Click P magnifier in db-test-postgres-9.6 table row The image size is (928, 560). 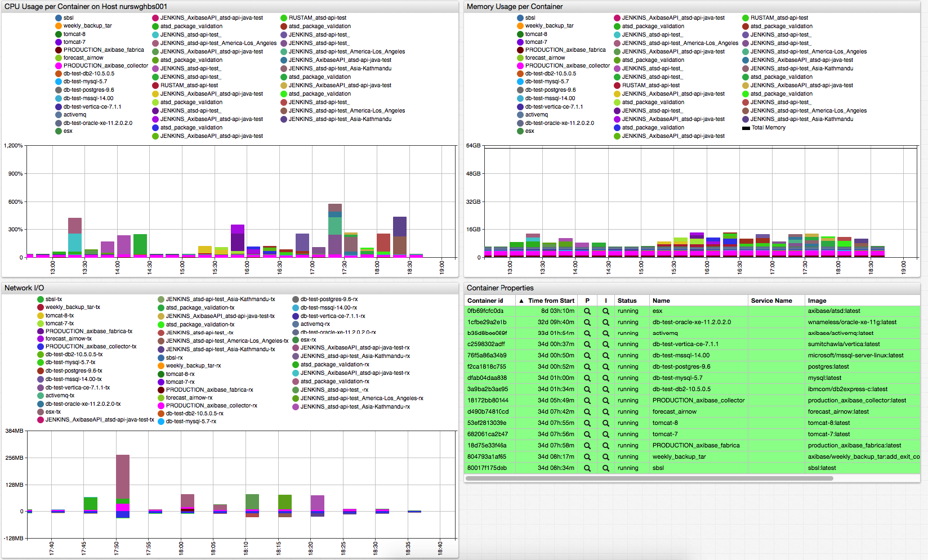[x=587, y=367]
